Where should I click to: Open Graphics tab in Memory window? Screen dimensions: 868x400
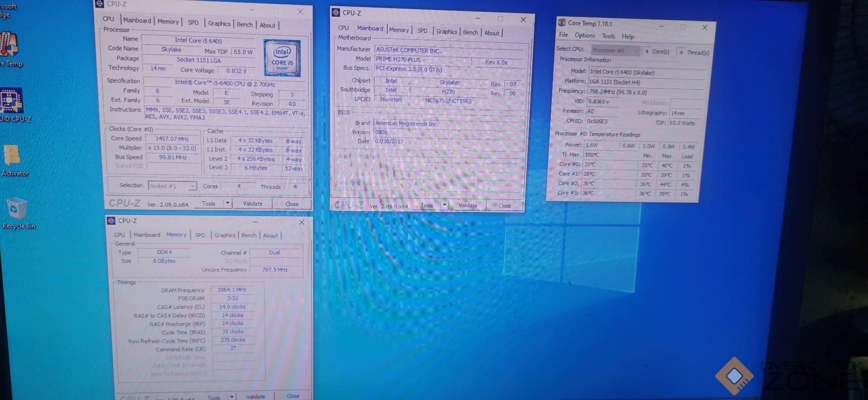click(x=225, y=235)
